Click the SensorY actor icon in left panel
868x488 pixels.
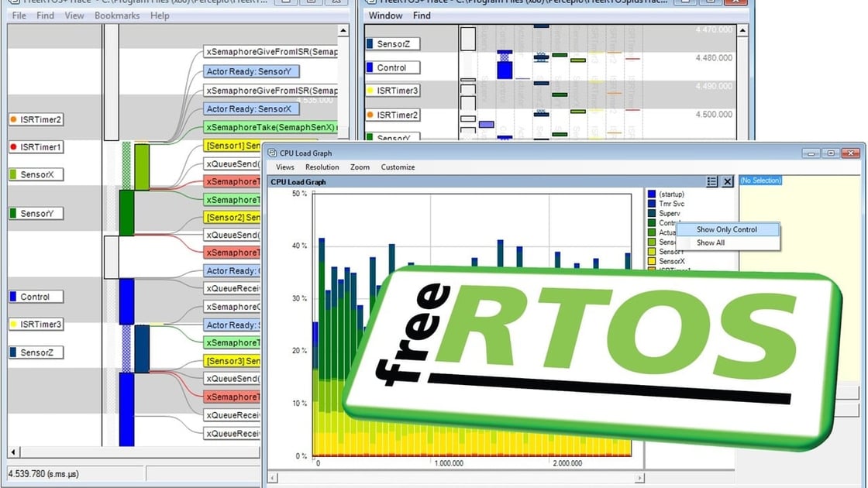coord(14,212)
